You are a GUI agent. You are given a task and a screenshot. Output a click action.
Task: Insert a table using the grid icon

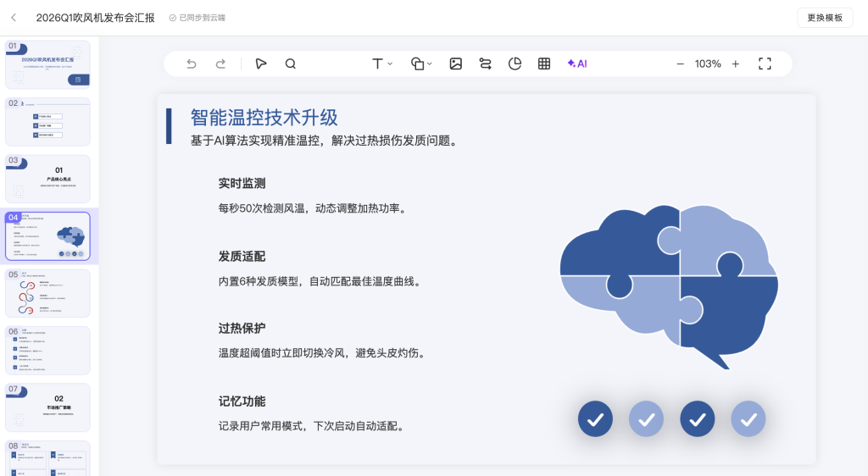544,64
